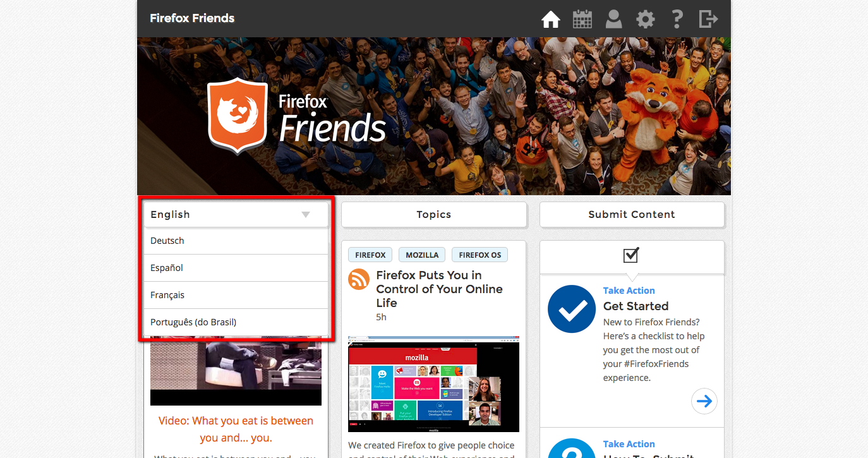Click the second Take Action link at bottom

[x=629, y=444]
